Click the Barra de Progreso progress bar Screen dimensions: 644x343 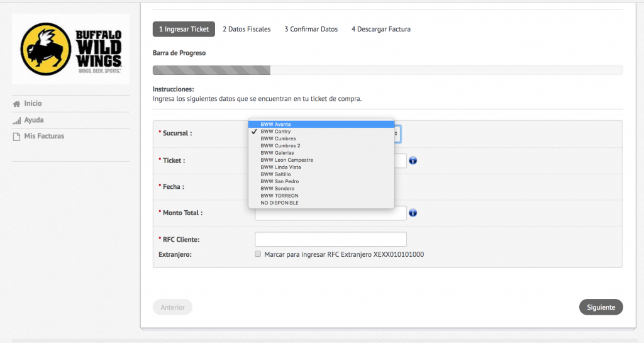tap(387, 70)
